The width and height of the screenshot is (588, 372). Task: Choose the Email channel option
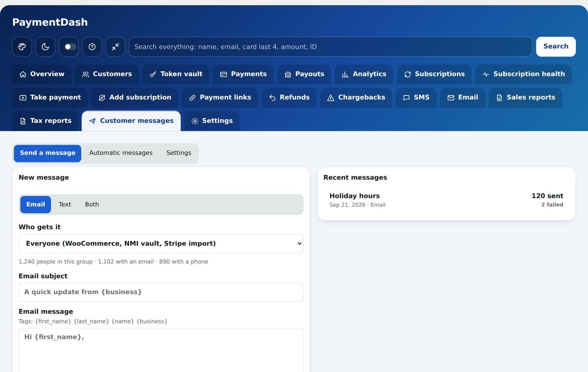(x=36, y=205)
